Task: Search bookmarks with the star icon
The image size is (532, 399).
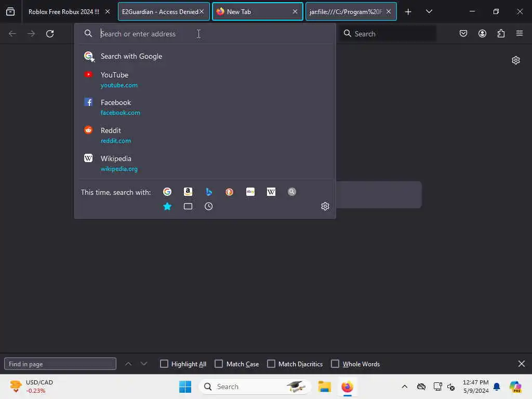Action: [167, 206]
